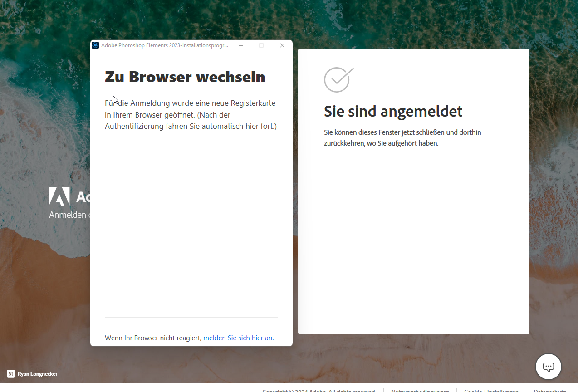This screenshot has height=392, width=578.
Task: Maximize the installer dialog window
Action: point(261,45)
